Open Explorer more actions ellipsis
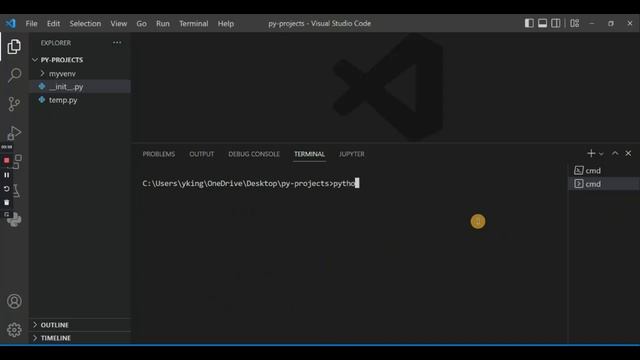The height and width of the screenshot is (360, 640). [117, 42]
